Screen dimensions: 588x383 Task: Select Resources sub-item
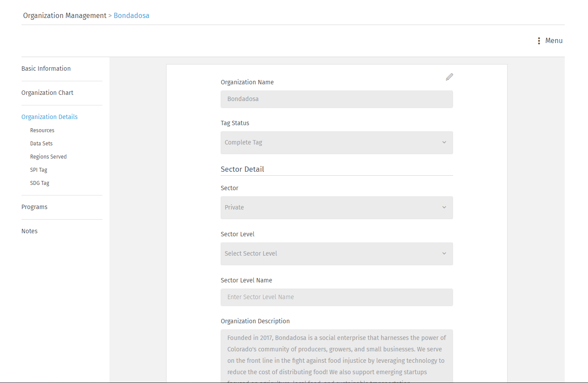(42, 130)
